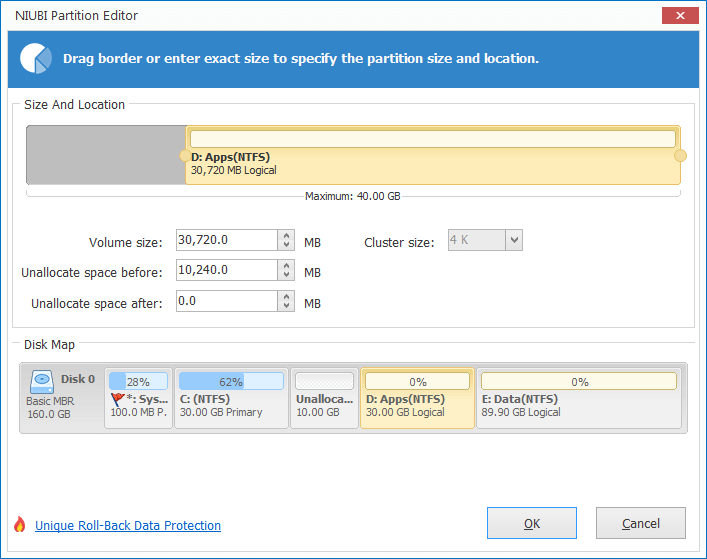Open the Cluster size dropdown

click(x=514, y=240)
